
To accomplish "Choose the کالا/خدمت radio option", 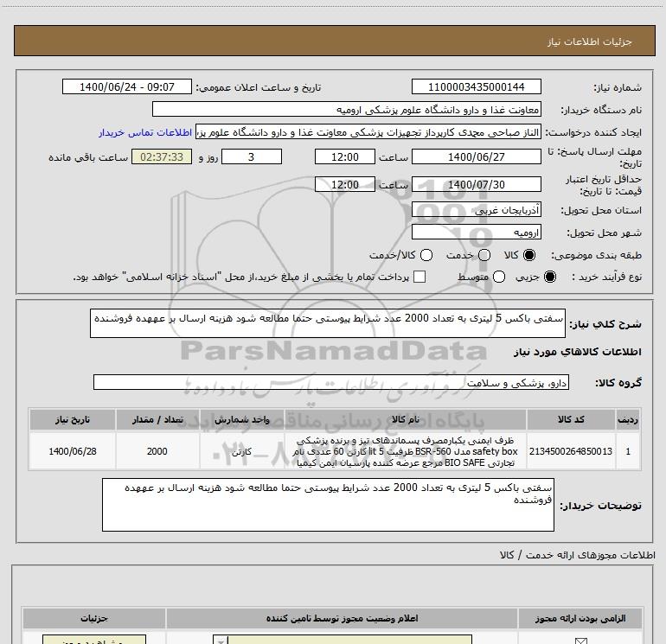I will coord(425,255).
